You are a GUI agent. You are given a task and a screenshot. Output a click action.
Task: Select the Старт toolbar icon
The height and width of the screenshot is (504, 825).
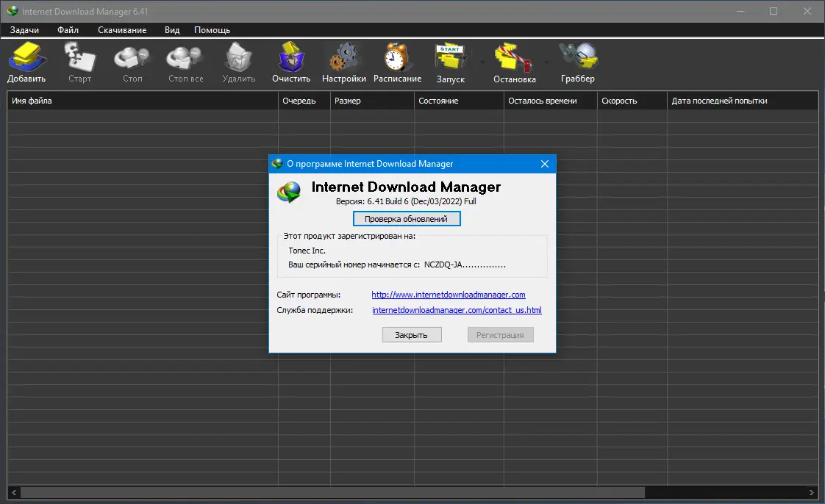(x=79, y=61)
